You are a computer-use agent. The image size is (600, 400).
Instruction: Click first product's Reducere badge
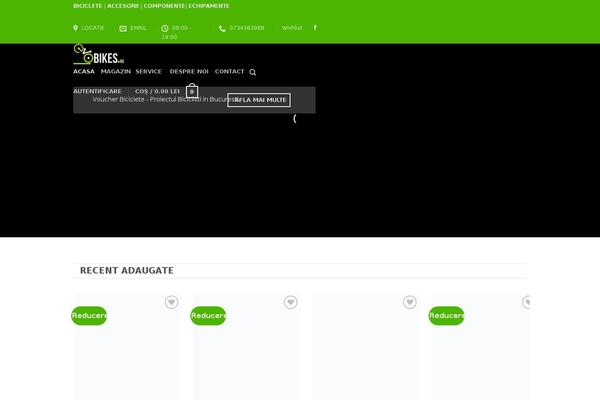pos(89,316)
